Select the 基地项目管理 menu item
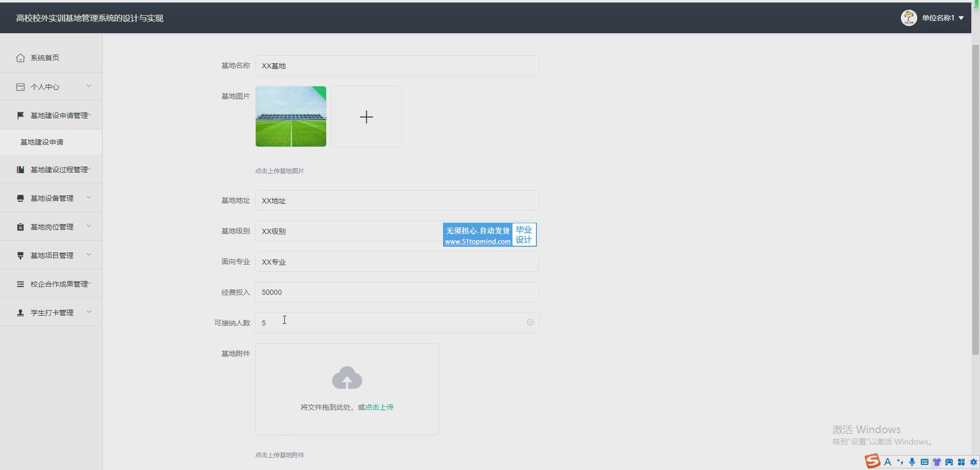The image size is (980, 470). pos(51,255)
